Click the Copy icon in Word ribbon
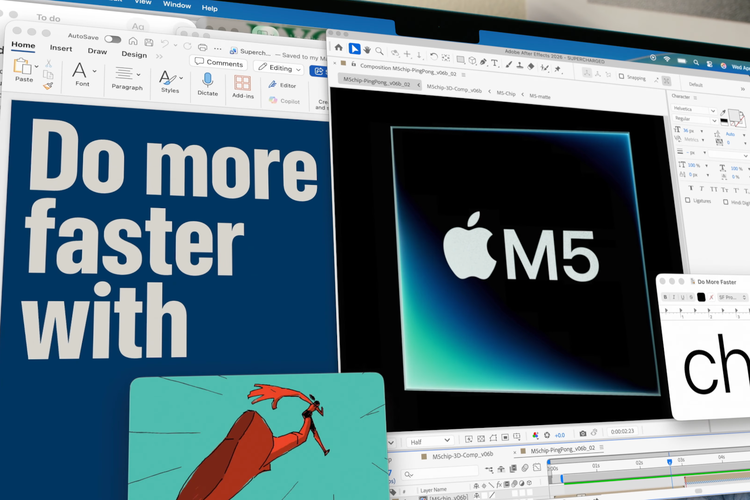The image size is (750, 500). 48,74
